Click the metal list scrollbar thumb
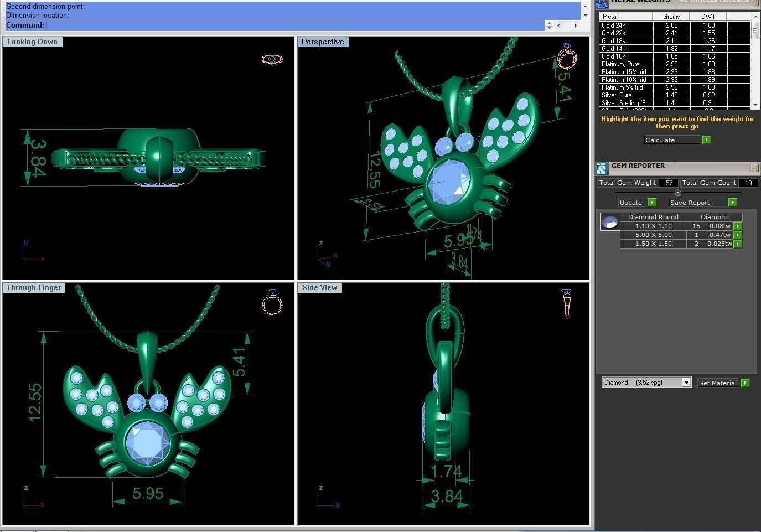The height and width of the screenshot is (532, 761). point(754,30)
